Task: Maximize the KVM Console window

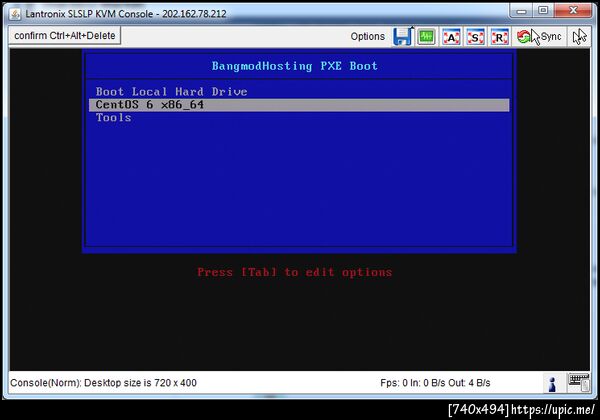Action: (543, 11)
